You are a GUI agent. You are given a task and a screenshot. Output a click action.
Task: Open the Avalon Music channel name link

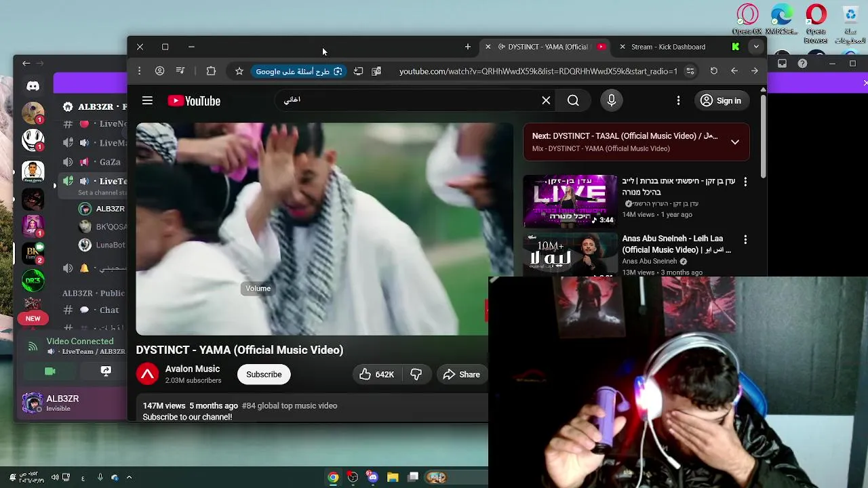click(193, 369)
